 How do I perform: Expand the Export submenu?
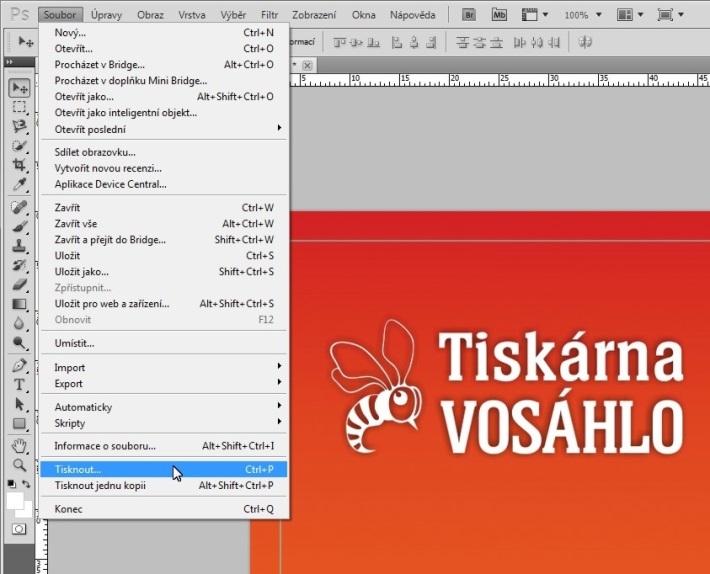point(164,383)
